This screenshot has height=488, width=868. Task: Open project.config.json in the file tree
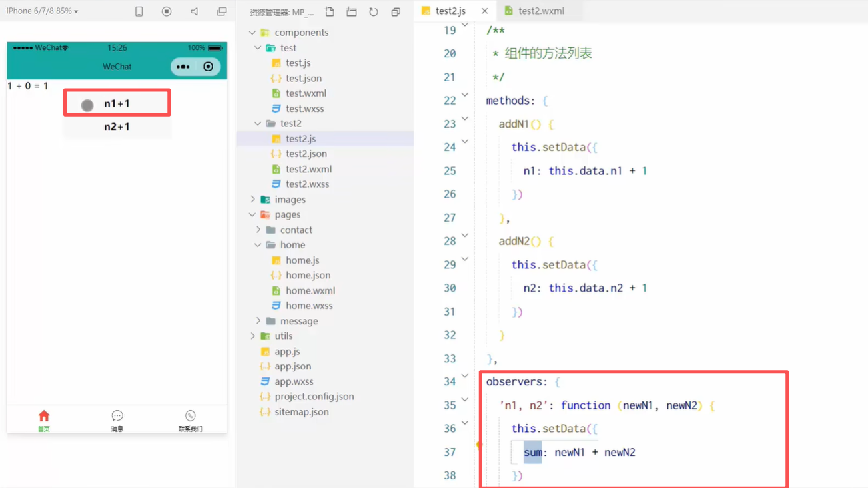[x=314, y=396]
